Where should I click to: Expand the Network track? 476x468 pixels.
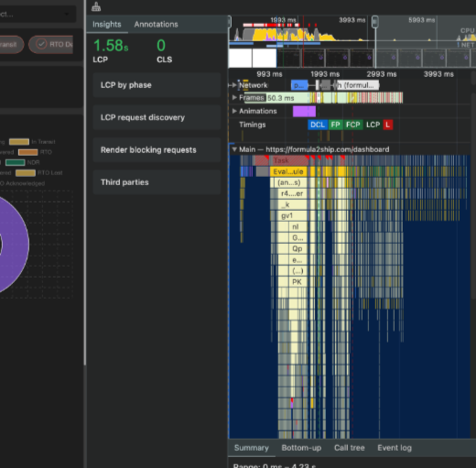[234, 85]
